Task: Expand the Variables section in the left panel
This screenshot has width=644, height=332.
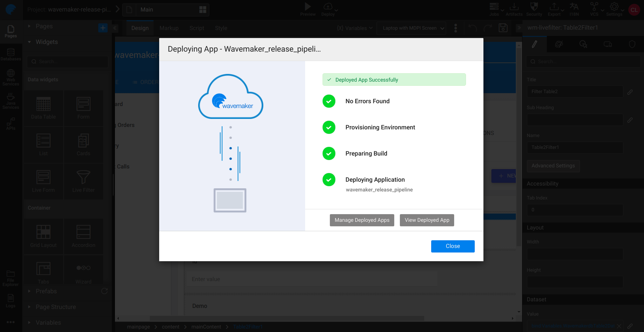Action: [48, 323]
